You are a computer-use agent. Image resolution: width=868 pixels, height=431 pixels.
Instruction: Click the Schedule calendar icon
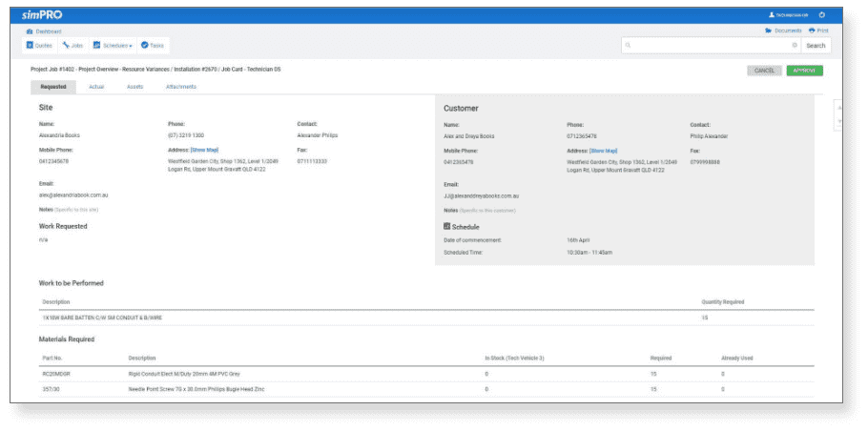point(446,226)
